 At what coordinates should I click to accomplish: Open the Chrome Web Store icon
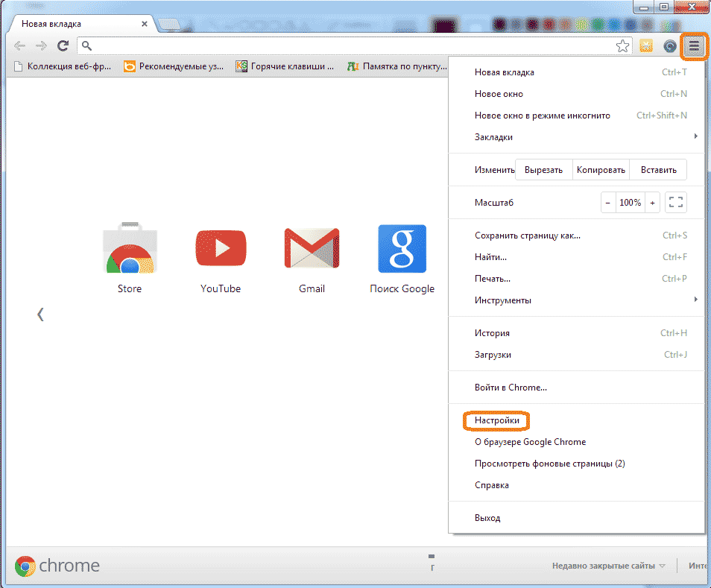click(x=129, y=249)
